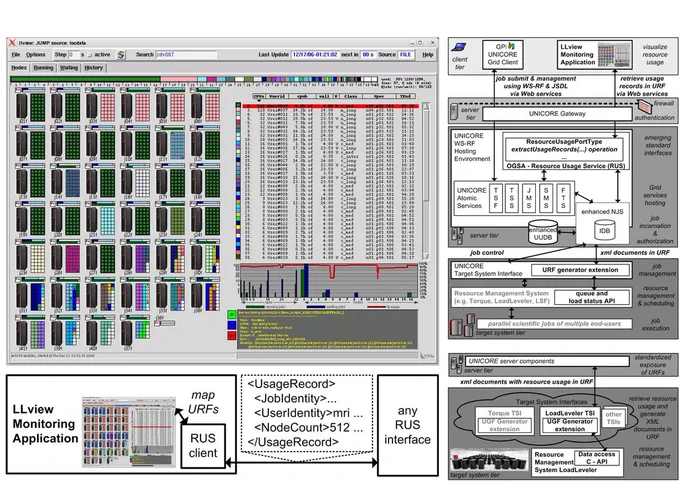
Task: Open the Options menu in llview
Action: (36, 55)
